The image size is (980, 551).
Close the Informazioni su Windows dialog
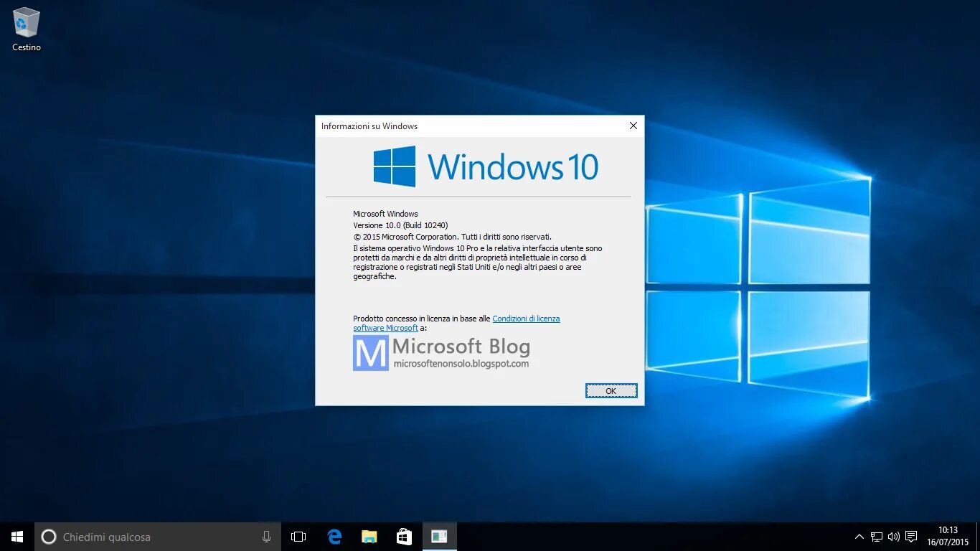pyautogui.click(x=633, y=126)
